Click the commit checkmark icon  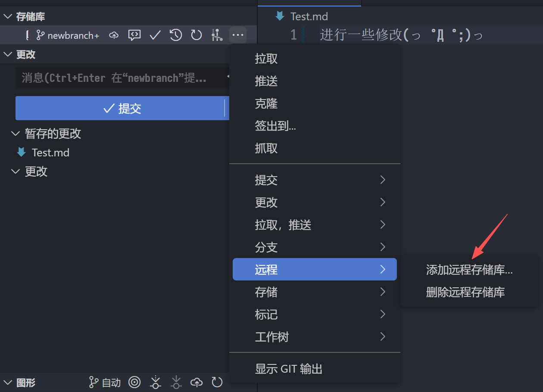point(155,35)
